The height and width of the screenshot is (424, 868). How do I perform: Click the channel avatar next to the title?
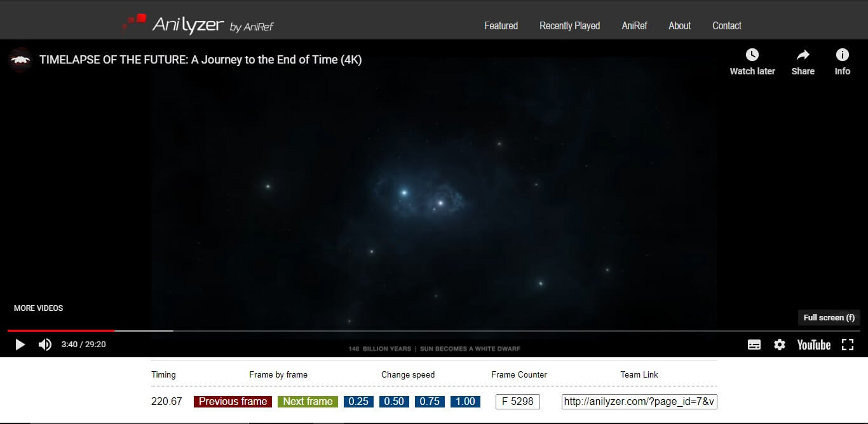coord(20,59)
